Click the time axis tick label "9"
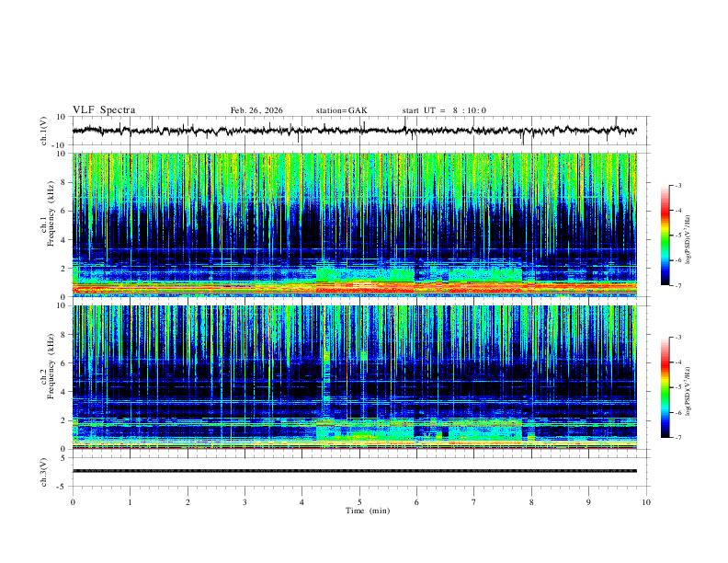Image resolution: width=728 pixels, height=563 pixels. coord(588,502)
